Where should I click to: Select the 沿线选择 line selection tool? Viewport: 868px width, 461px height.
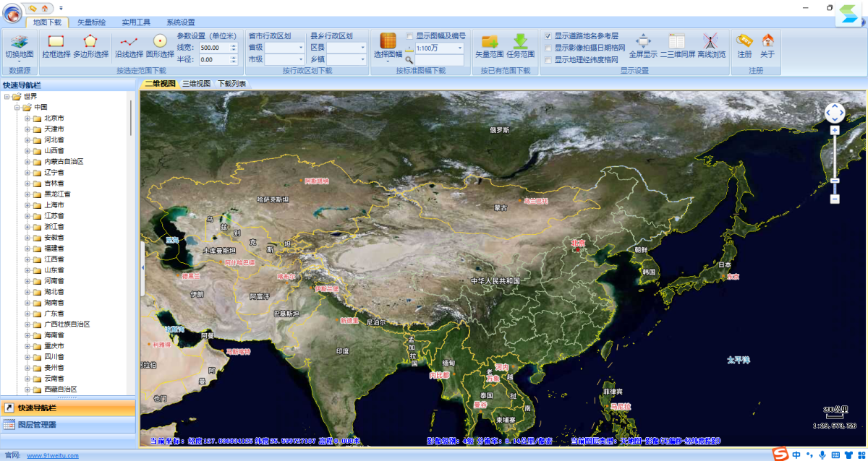click(x=129, y=47)
